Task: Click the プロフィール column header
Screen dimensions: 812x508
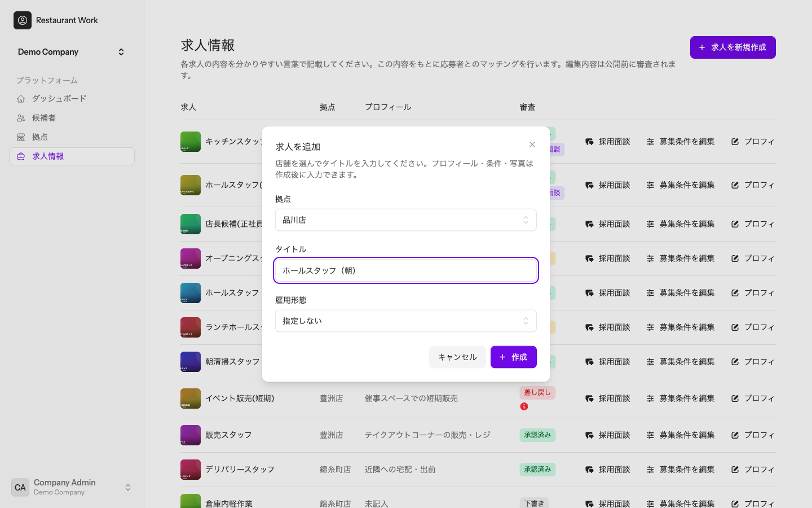Action: click(x=388, y=107)
